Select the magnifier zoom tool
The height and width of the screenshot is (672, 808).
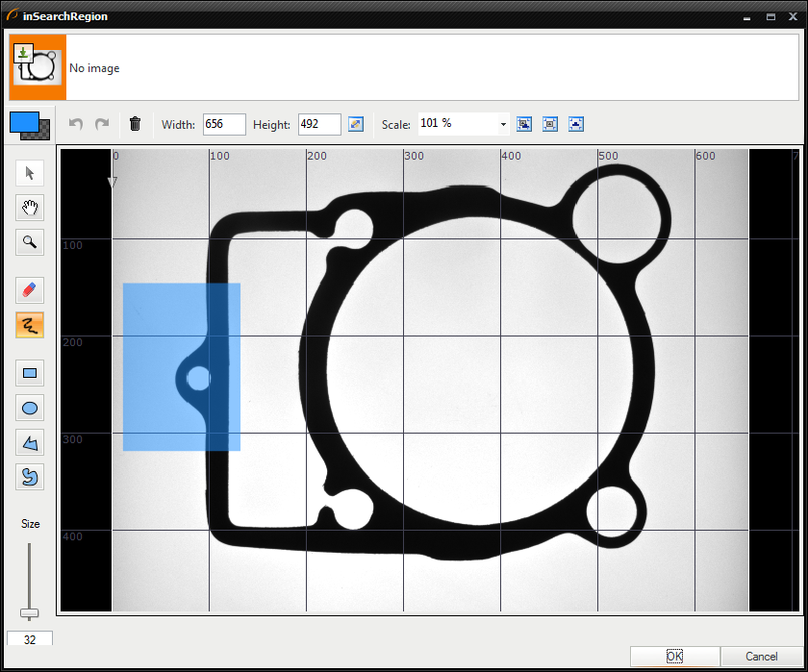pos(30,242)
